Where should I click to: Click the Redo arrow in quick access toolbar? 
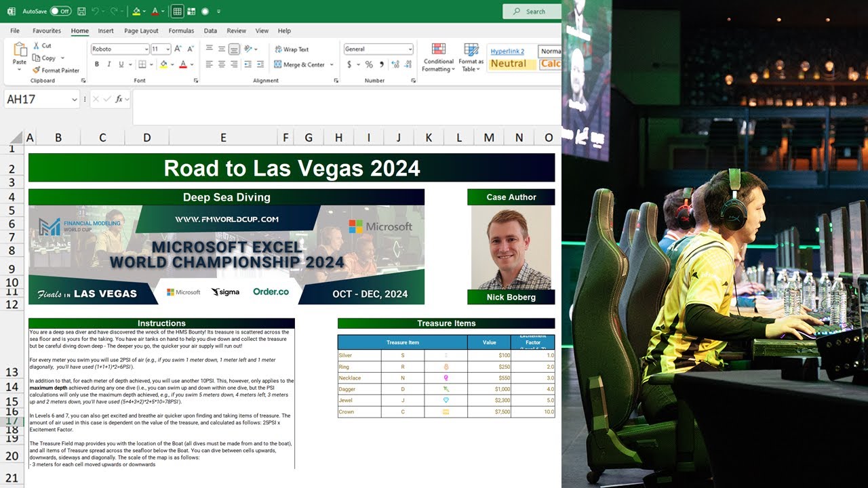click(114, 12)
